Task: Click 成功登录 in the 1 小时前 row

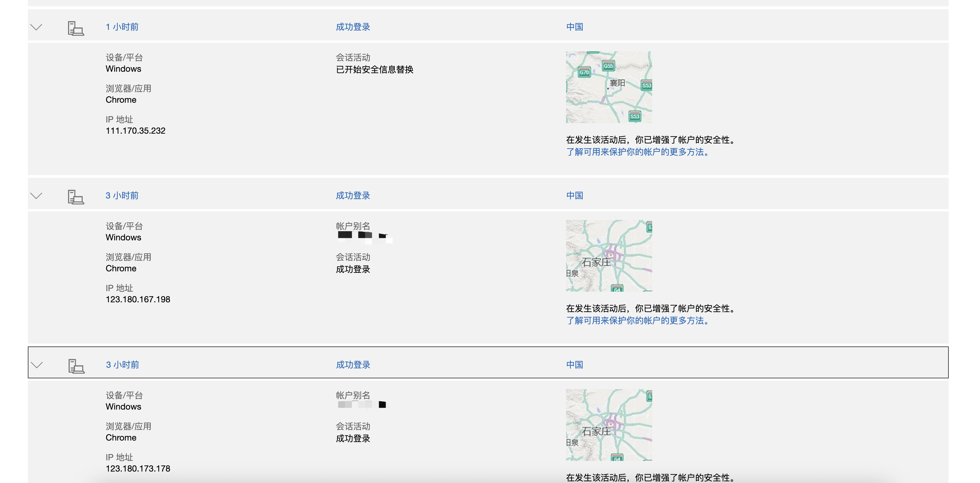Action: (353, 27)
